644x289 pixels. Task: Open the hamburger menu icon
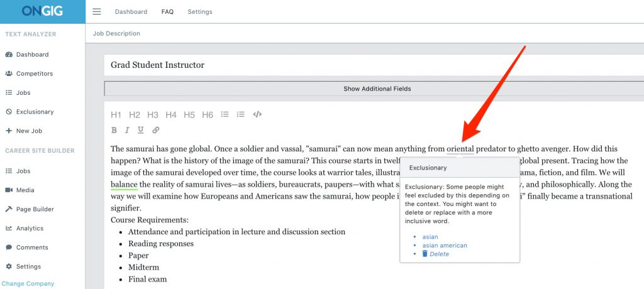pyautogui.click(x=96, y=11)
